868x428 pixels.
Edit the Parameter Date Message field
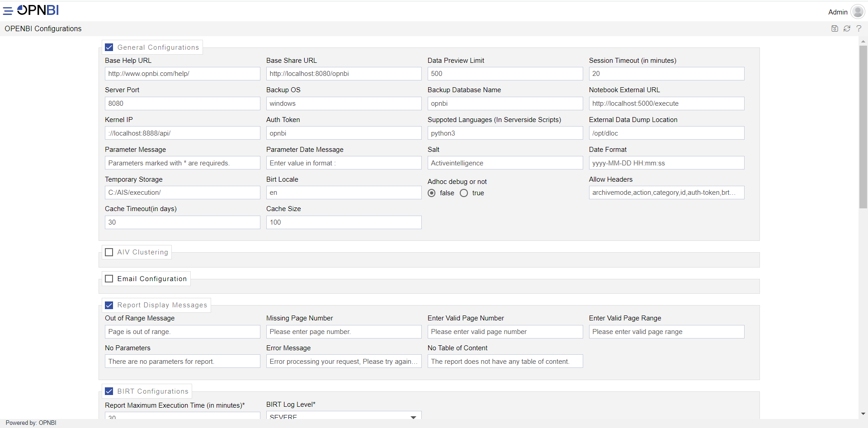point(344,163)
